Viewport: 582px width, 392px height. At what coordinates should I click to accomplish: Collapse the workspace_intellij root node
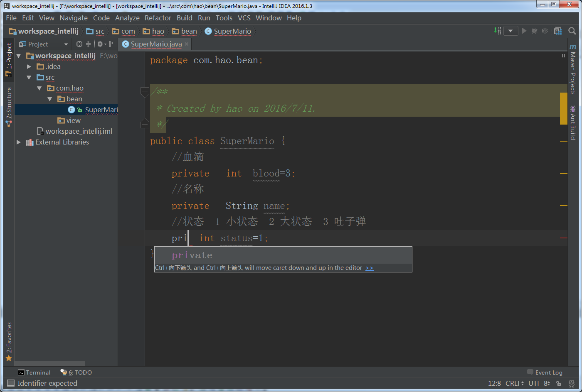click(19, 56)
